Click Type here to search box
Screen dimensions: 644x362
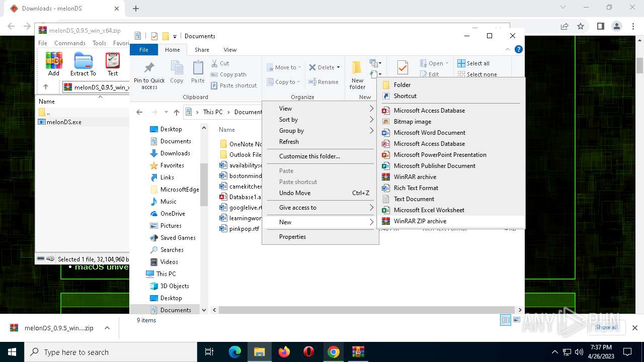111,352
